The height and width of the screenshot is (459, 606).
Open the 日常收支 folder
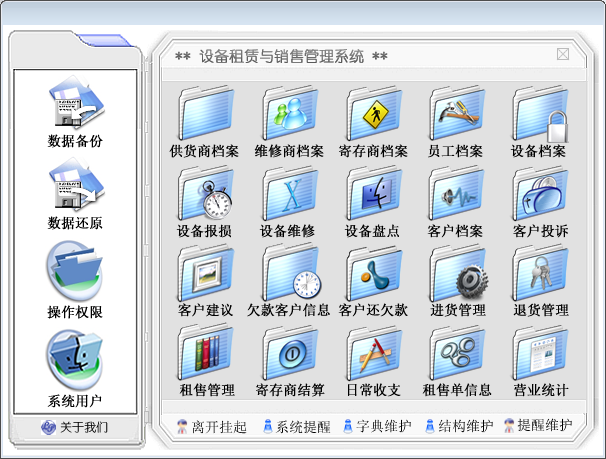point(374,352)
